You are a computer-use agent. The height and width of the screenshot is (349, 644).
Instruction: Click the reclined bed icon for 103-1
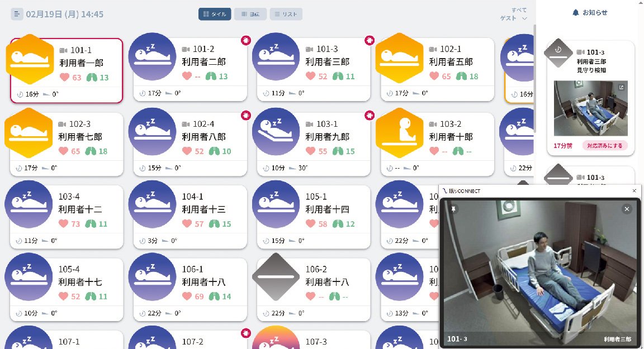(276, 132)
